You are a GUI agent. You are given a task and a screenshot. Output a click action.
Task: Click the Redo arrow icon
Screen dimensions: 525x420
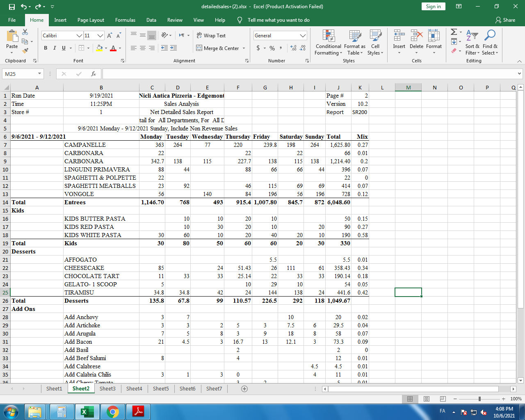[38, 7]
